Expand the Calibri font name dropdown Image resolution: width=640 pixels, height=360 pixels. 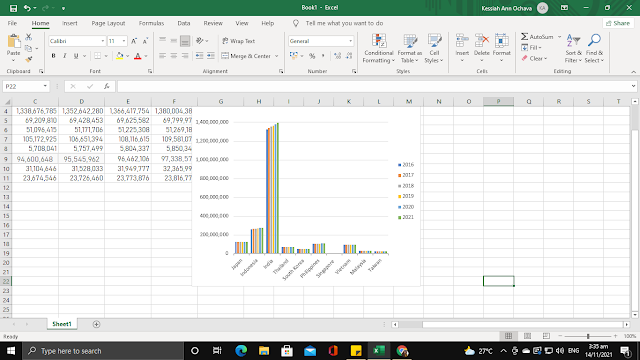click(102, 41)
